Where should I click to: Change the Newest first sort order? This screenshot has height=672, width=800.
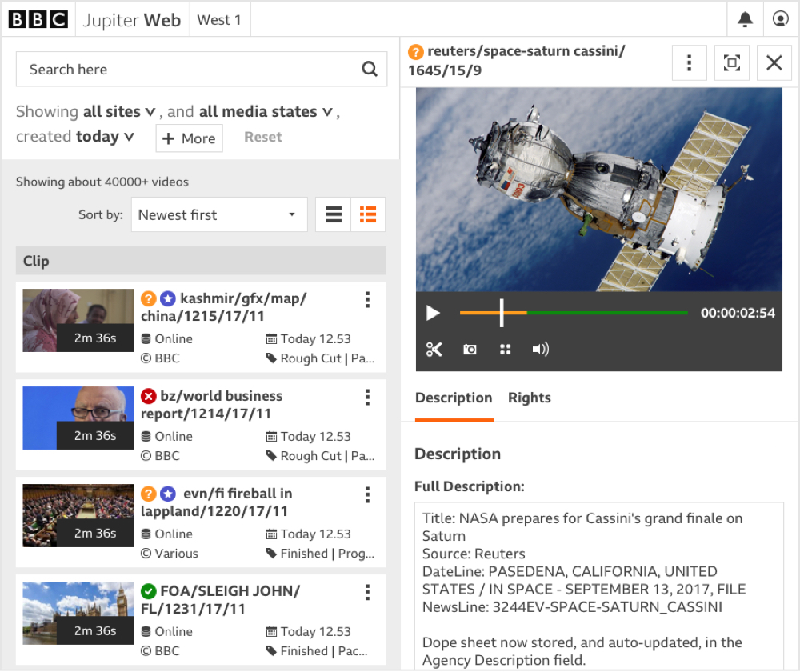tap(218, 214)
